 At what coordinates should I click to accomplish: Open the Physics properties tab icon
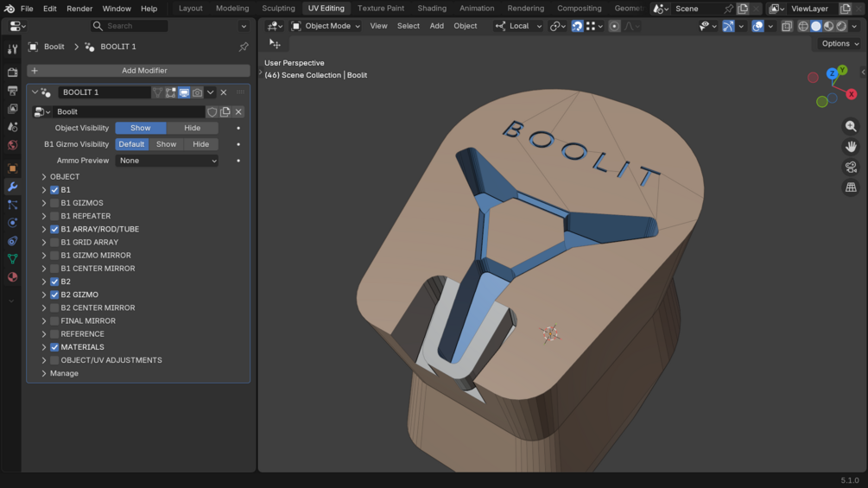pyautogui.click(x=12, y=223)
